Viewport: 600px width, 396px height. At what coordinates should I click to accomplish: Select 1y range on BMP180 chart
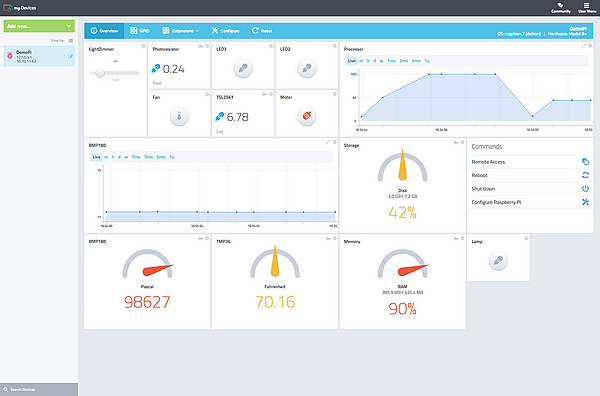pos(172,157)
